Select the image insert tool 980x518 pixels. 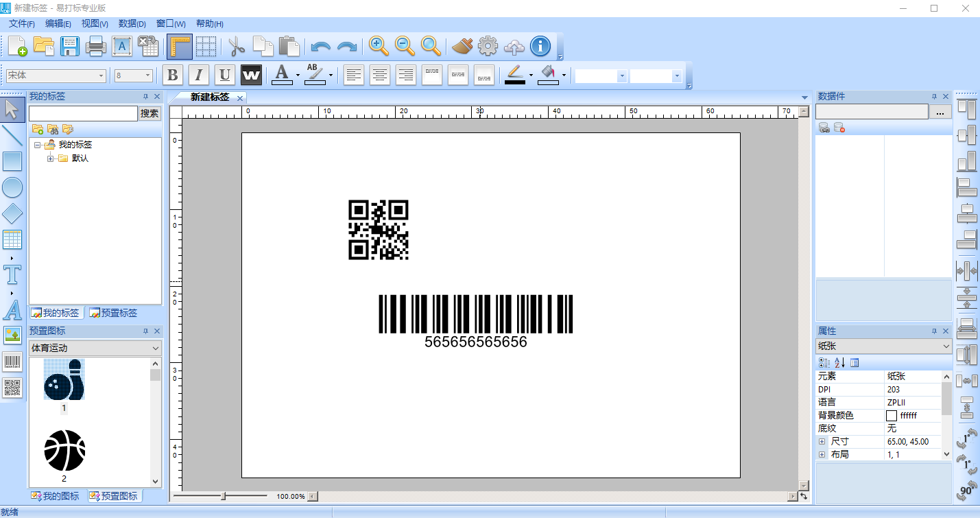(12, 335)
